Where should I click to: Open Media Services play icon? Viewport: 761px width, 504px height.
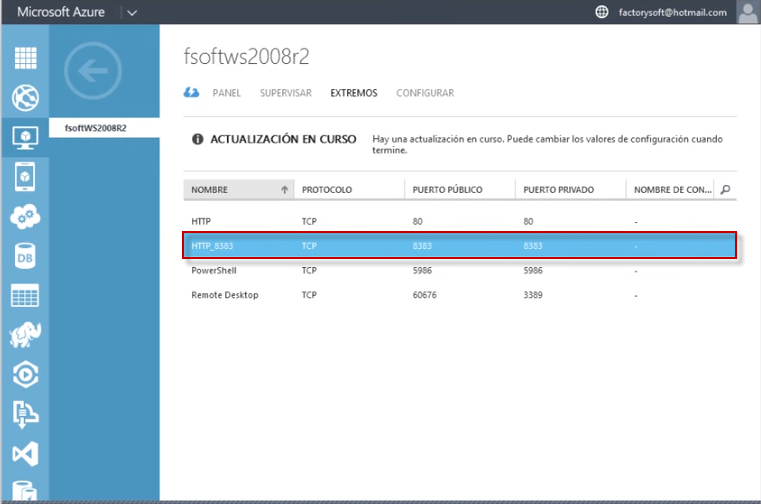click(24, 375)
